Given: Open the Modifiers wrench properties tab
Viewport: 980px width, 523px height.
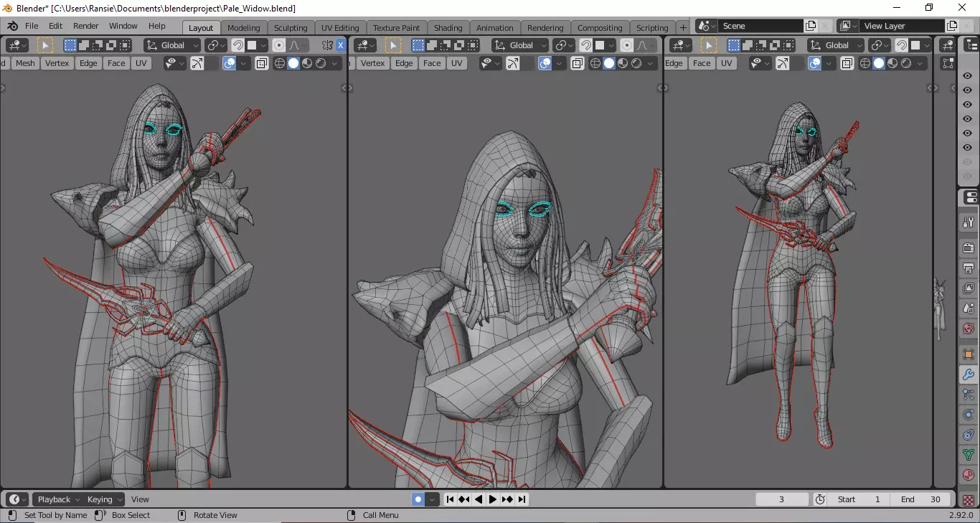Looking at the screenshot, I should 969,374.
